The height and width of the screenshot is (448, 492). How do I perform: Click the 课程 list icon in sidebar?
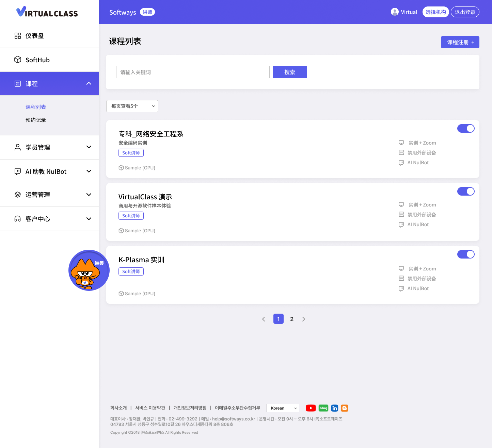click(18, 84)
